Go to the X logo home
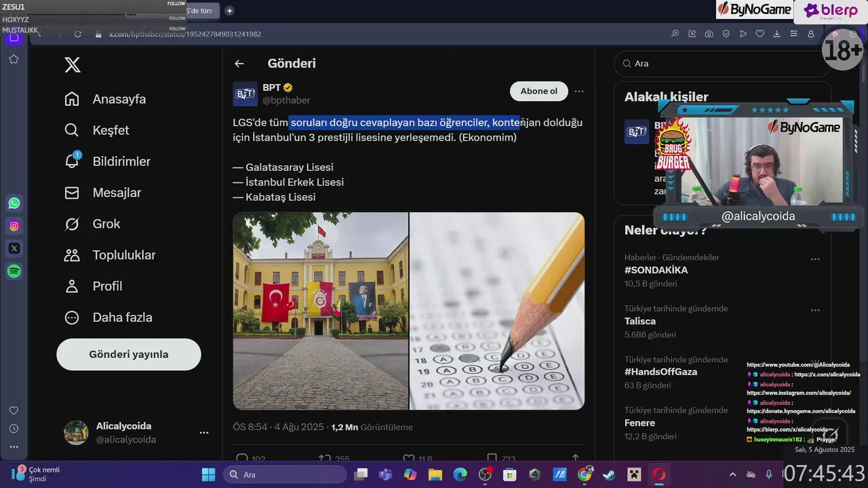This screenshot has height=488, width=868. point(73,65)
